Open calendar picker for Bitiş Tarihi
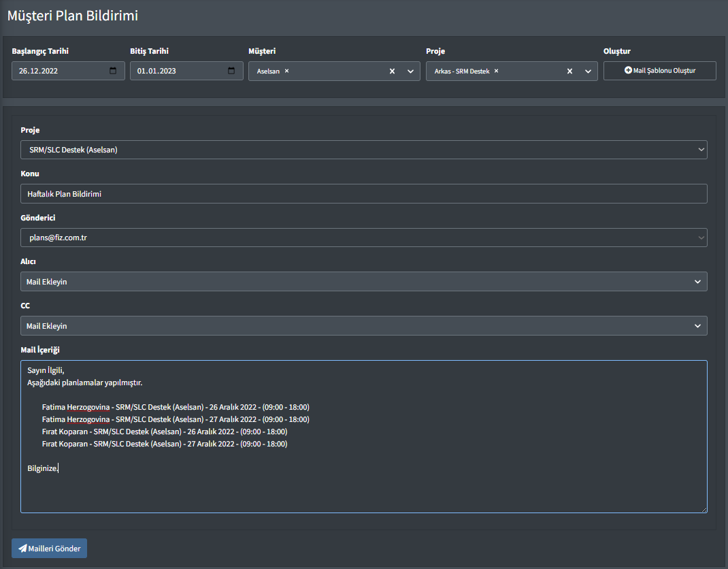The height and width of the screenshot is (569, 728). coord(231,71)
